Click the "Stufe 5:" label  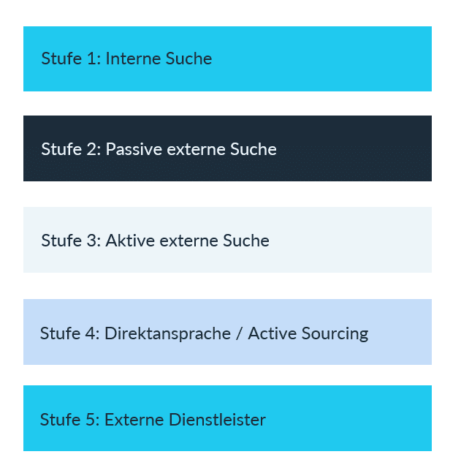click(69, 420)
